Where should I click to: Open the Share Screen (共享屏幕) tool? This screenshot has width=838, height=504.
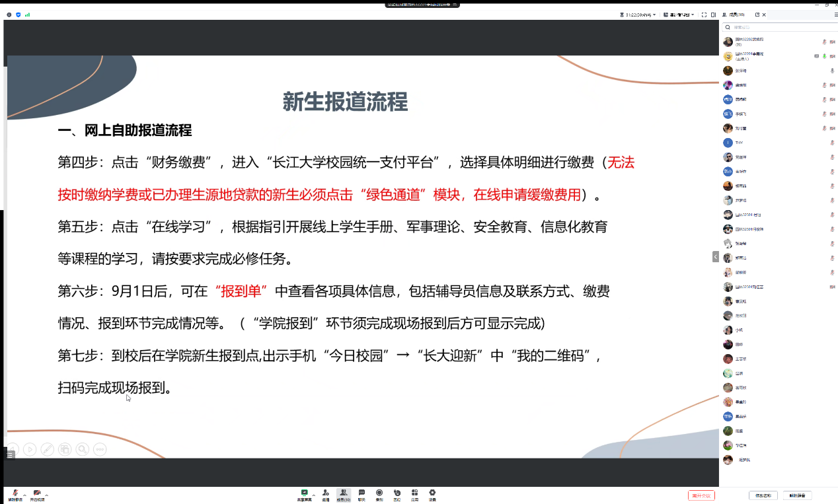point(304,495)
